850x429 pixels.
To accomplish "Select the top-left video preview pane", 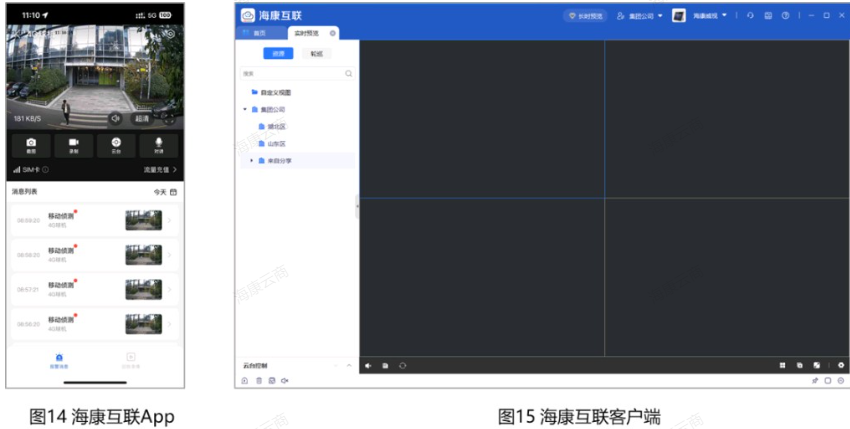I will pyautogui.click(x=482, y=119).
